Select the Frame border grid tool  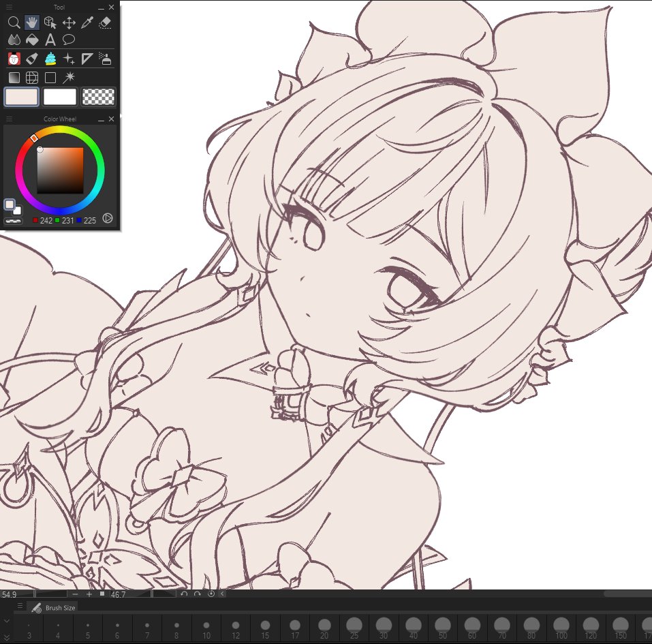point(32,78)
